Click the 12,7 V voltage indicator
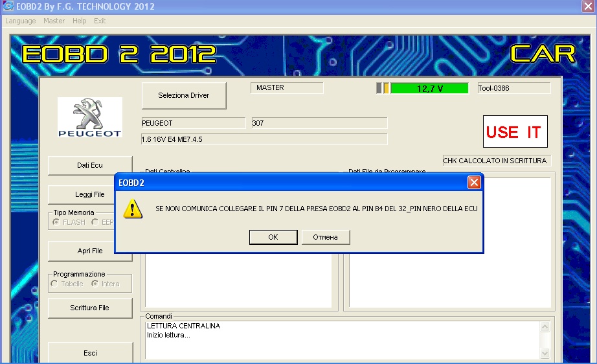 click(x=429, y=88)
